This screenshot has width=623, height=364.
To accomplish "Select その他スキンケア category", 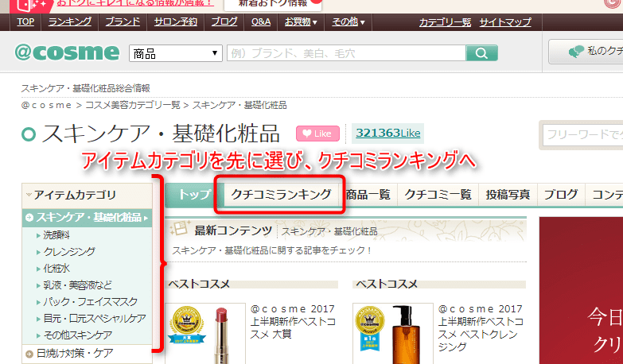I will [77, 335].
